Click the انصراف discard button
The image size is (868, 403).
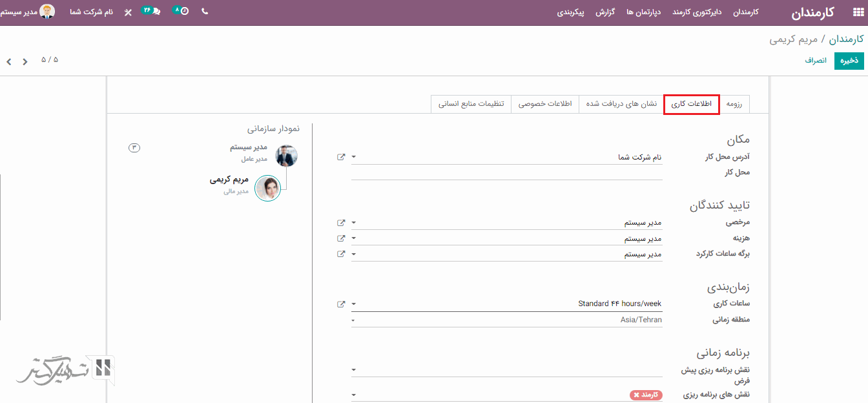[815, 61]
